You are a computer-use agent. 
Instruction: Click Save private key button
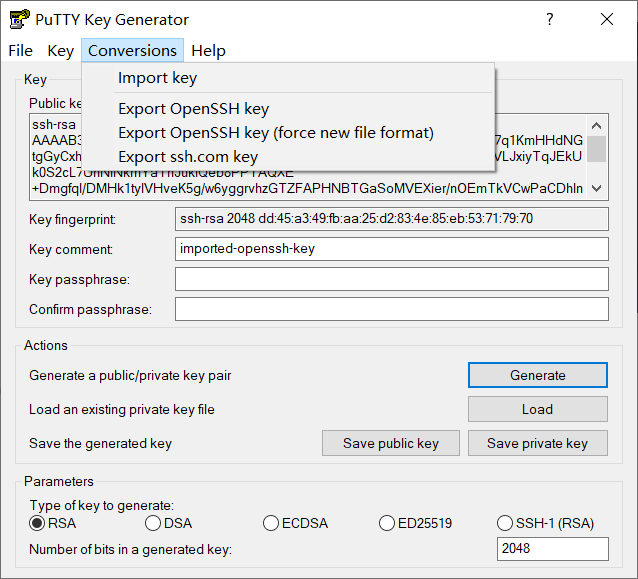[x=537, y=443]
